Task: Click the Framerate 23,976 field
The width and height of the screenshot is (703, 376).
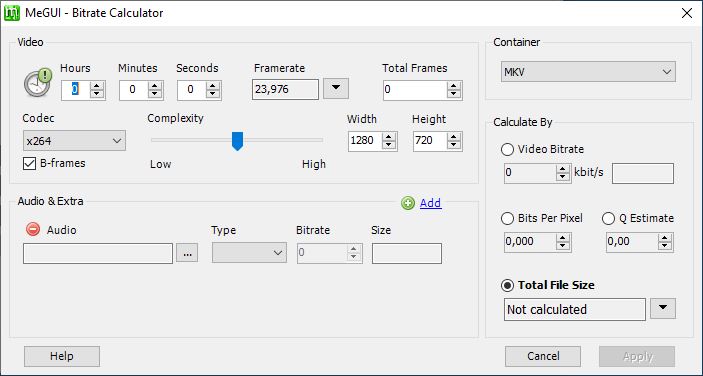Action: [285, 89]
